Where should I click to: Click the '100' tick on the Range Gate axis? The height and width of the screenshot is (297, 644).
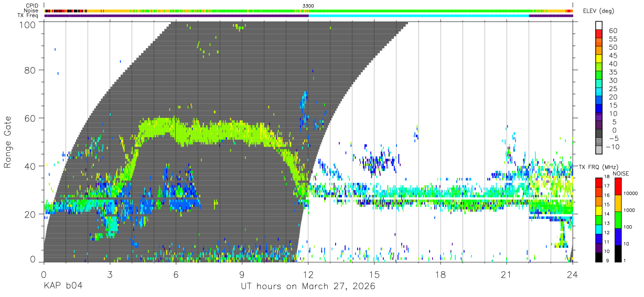click(27, 24)
